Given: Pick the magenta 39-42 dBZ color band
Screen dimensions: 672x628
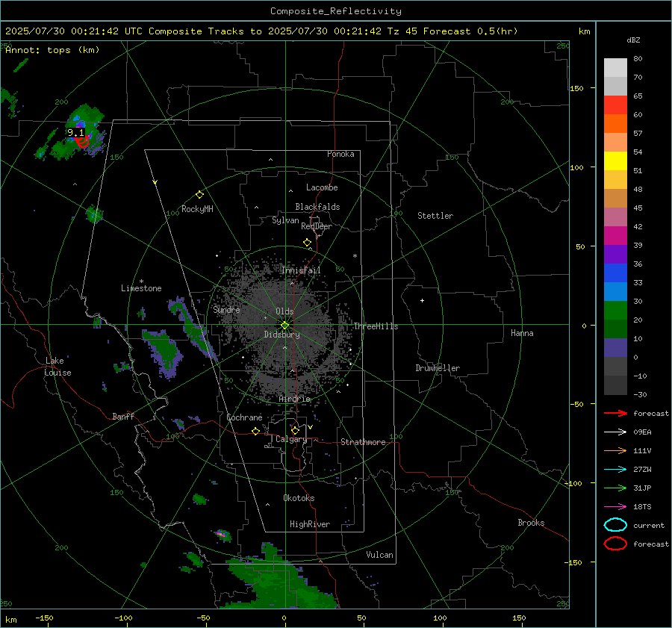Looking at the screenshot, I should pos(615,236).
